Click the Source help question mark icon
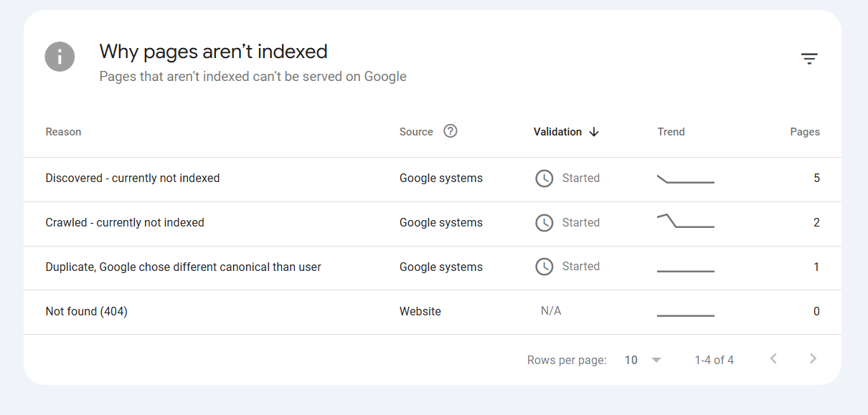868x415 pixels. coord(450,131)
